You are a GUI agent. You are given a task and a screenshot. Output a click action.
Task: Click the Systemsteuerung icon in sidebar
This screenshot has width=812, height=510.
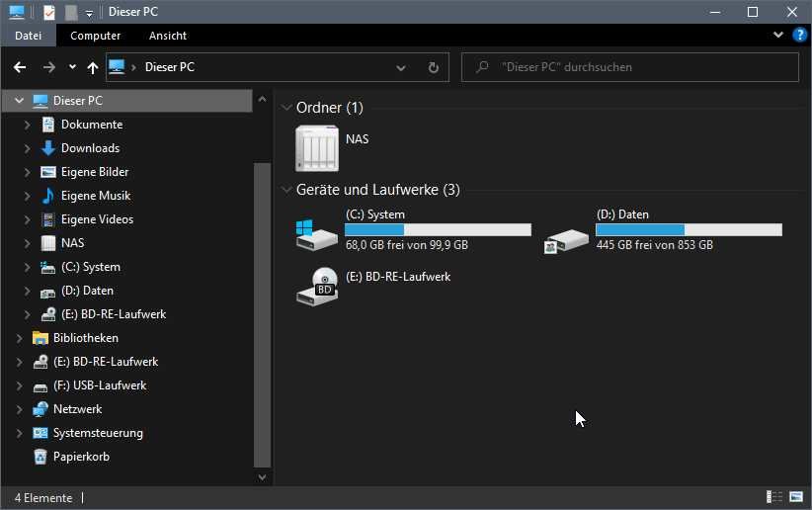[41, 433]
